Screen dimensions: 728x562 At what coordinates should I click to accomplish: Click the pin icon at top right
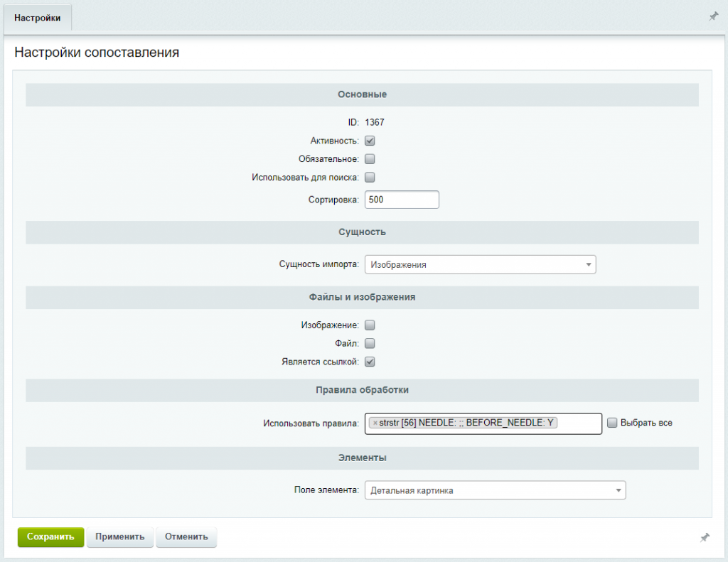tap(713, 17)
